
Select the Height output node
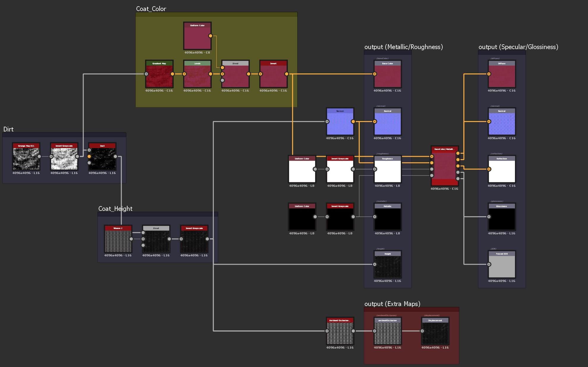pos(388,264)
